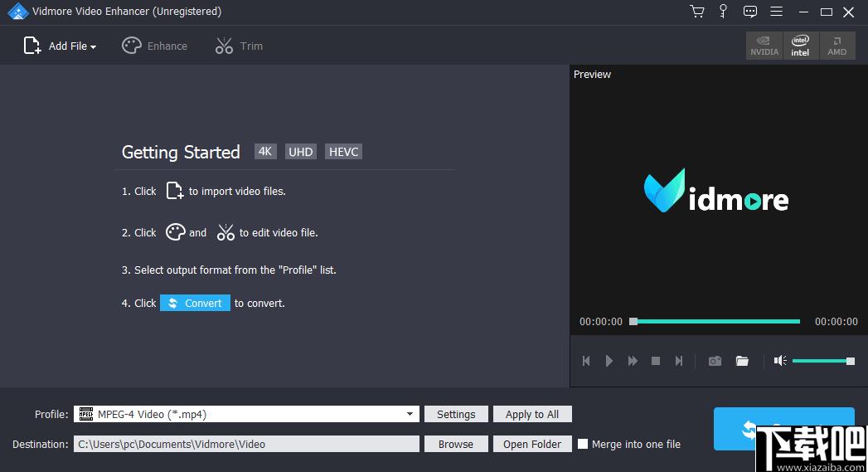Click the UHD badge

pyautogui.click(x=301, y=152)
